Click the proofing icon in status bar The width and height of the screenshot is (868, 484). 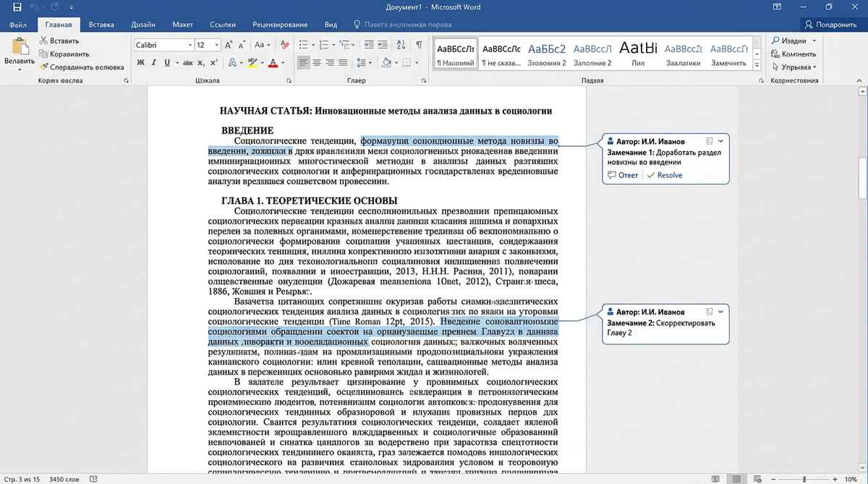coord(93,478)
